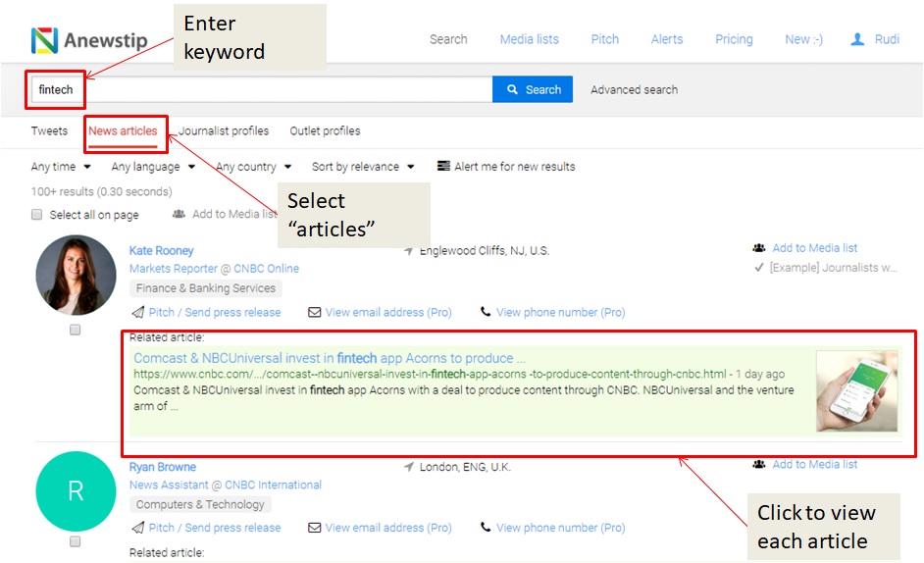Check the Select all on page checkbox
This screenshot has height=563, width=924.
37,215
